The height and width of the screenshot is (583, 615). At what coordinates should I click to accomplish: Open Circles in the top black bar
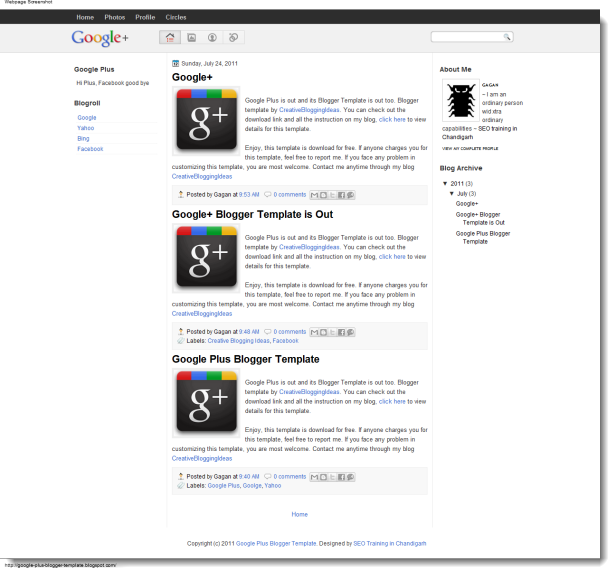[x=176, y=17]
